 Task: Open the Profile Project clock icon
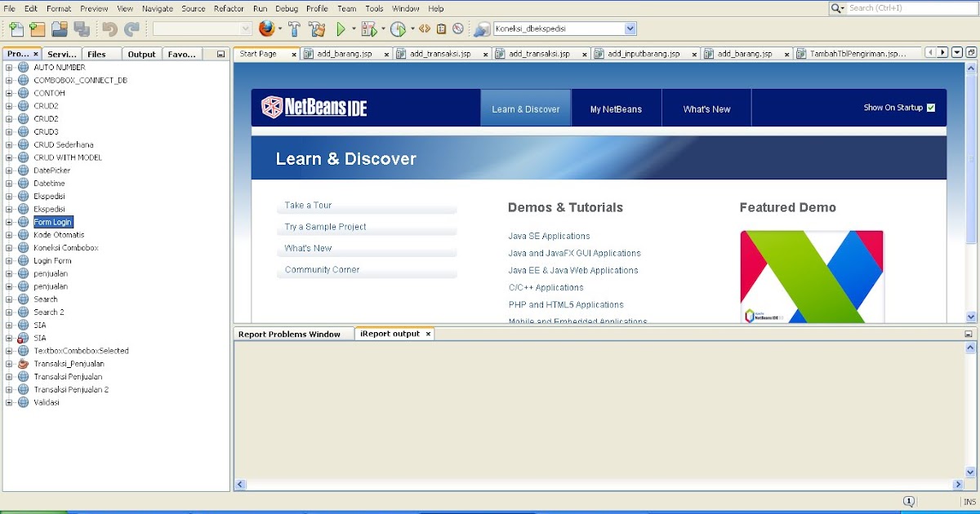click(x=398, y=29)
